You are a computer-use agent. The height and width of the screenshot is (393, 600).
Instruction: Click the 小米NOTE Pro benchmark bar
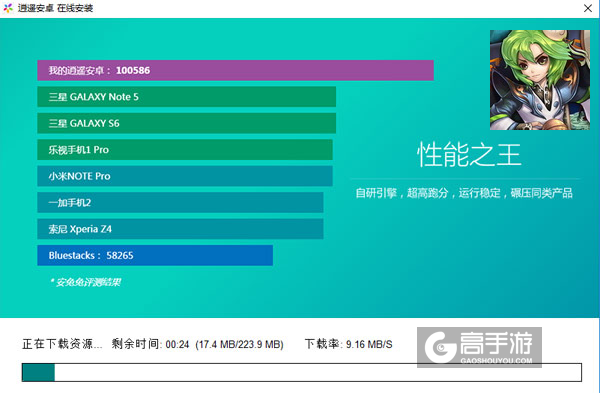click(x=185, y=176)
